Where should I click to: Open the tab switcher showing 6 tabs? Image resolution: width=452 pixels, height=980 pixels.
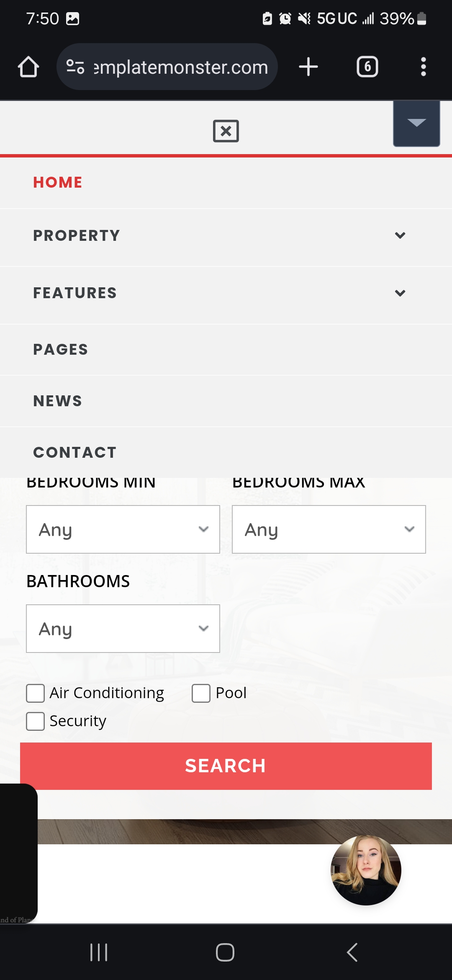[367, 67]
